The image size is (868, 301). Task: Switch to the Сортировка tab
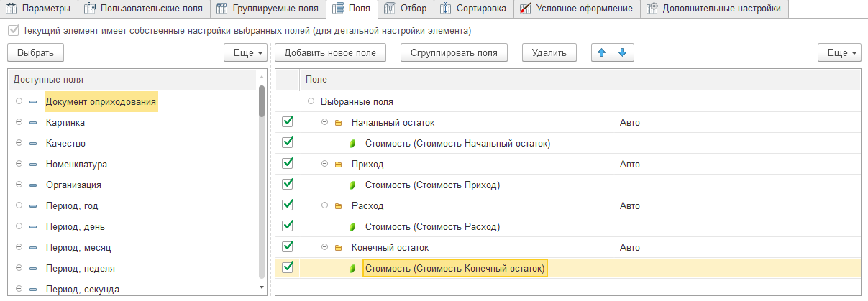474,9
